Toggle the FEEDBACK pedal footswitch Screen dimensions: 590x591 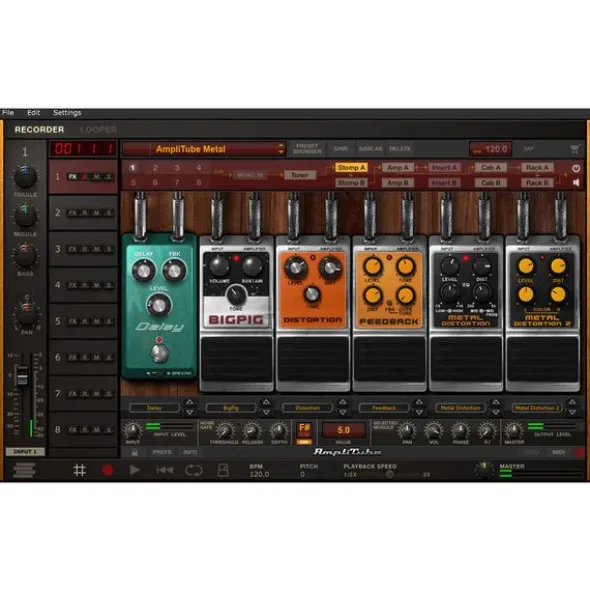(x=389, y=360)
